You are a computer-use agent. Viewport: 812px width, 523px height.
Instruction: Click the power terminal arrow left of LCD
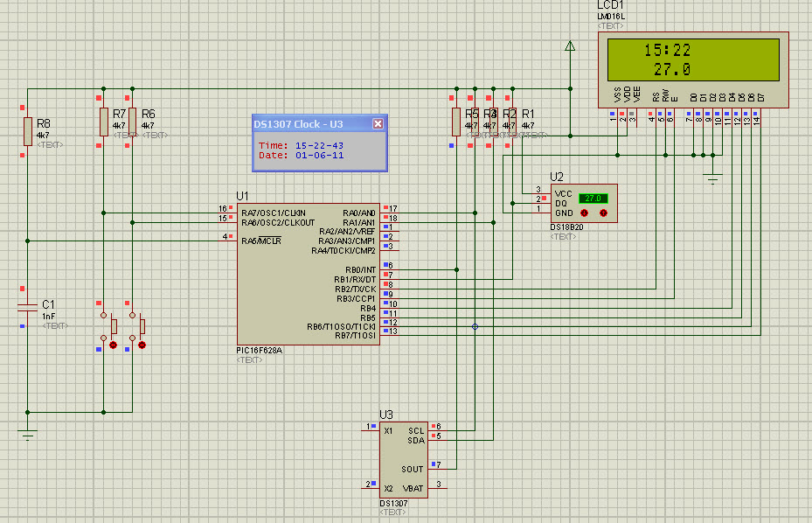pyautogui.click(x=570, y=46)
